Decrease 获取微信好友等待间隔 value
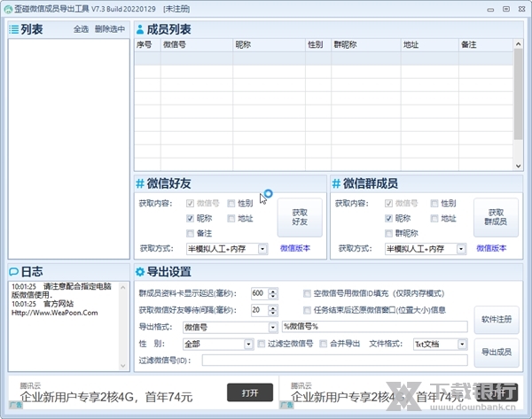 273,313
